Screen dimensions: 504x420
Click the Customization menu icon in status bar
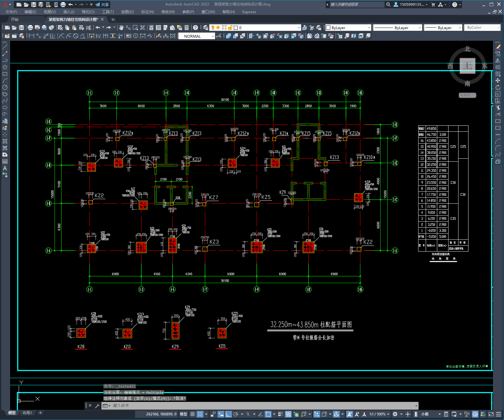point(499,414)
